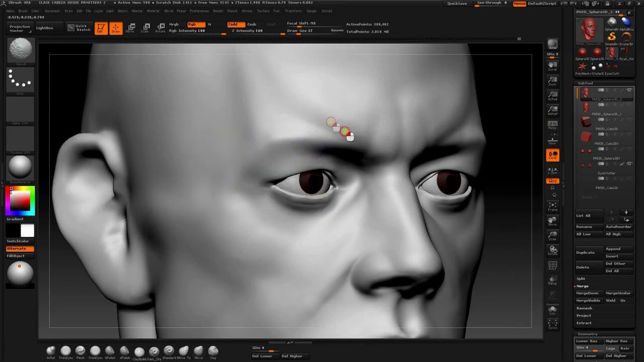Expand the Split section
Screen dimensions: 644x362
pos(581,279)
